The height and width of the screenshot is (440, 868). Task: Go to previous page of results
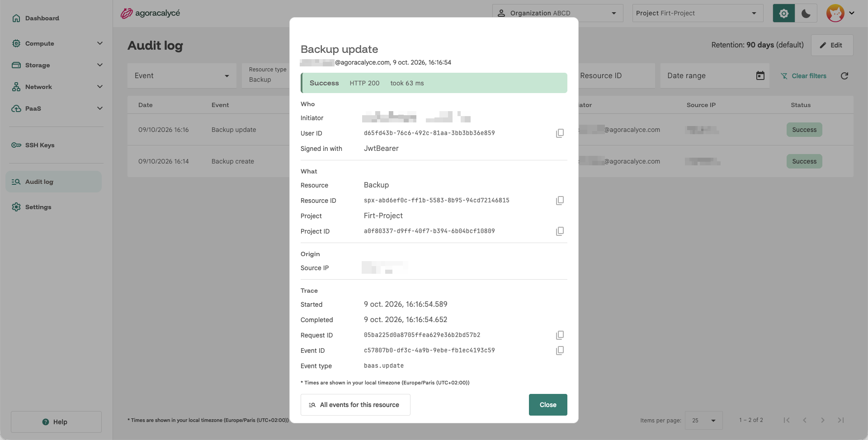click(805, 420)
